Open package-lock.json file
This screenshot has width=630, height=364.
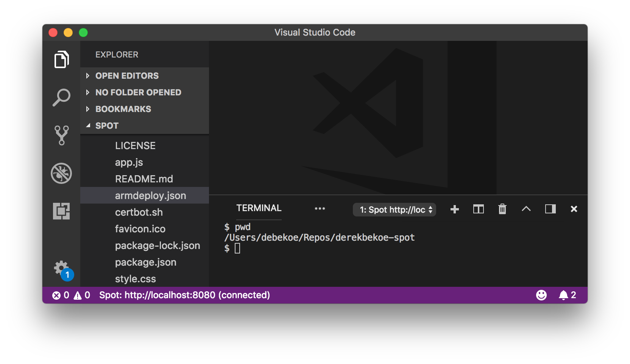145,246
